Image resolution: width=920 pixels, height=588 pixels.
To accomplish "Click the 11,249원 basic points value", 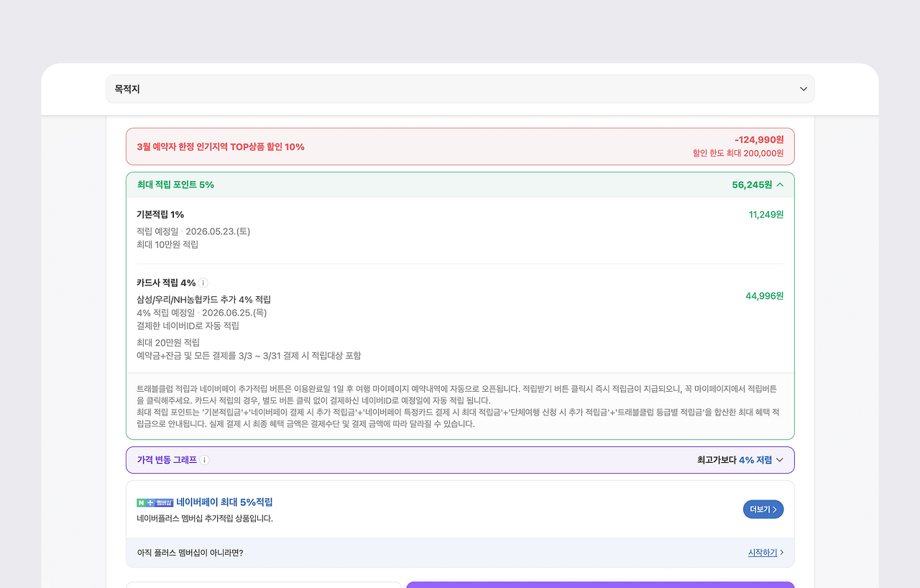I will pyautogui.click(x=766, y=214).
